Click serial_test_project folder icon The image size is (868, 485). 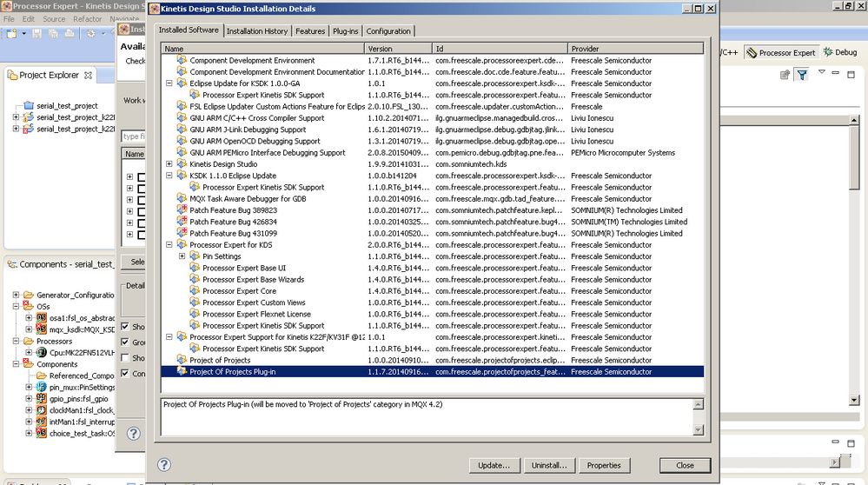pos(29,105)
